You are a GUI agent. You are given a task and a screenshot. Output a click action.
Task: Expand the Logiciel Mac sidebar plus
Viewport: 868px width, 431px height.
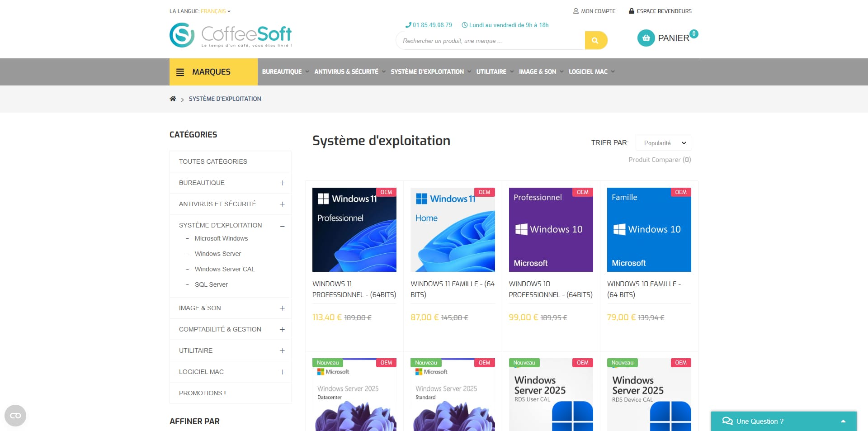[x=282, y=372]
